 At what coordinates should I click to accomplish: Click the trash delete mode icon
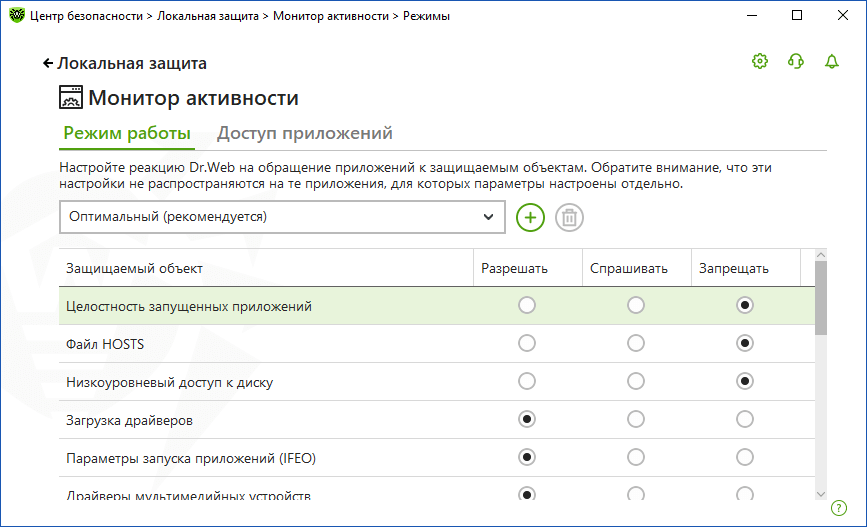tap(570, 217)
